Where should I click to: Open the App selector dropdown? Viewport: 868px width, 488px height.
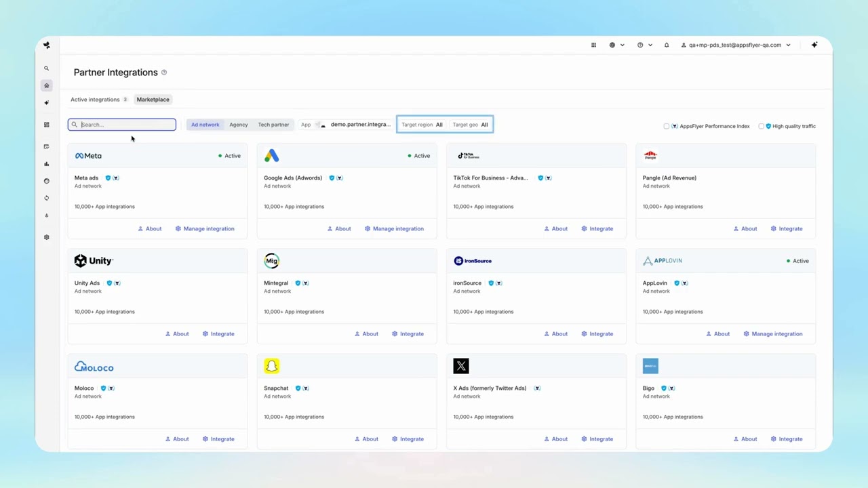coord(346,125)
